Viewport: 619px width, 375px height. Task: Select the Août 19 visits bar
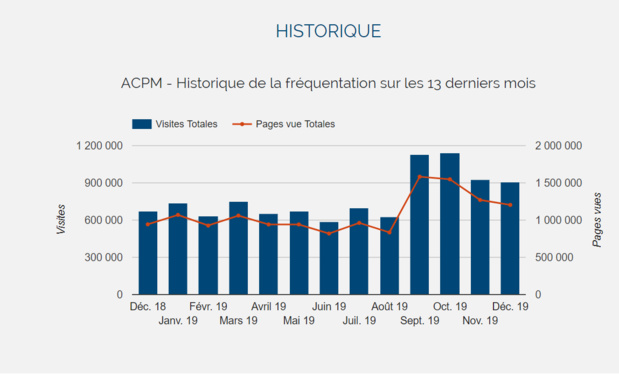pos(389,256)
